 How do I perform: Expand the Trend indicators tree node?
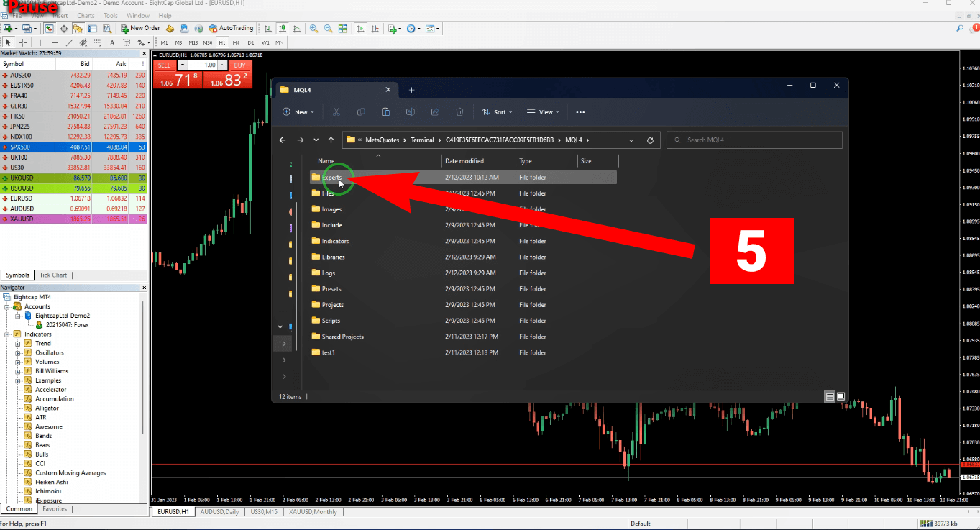tap(18, 344)
